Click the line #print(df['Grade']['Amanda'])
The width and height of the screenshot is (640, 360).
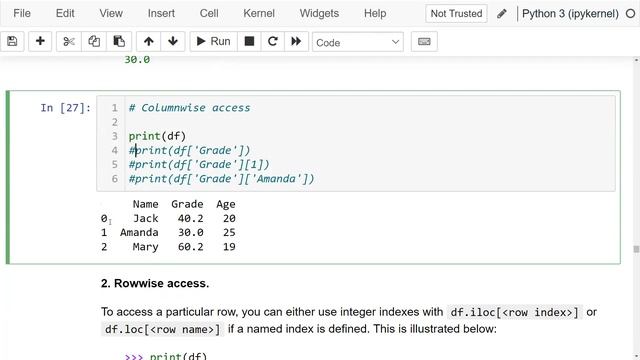coord(222,179)
